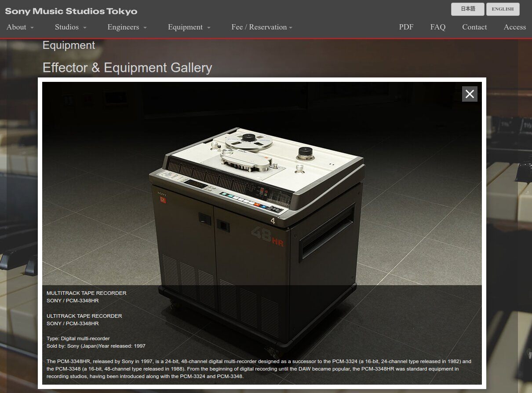Click the "MULTITRACK TAPE RECORDER" caption title
This screenshot has width=532, height=393.
[87, 293]
